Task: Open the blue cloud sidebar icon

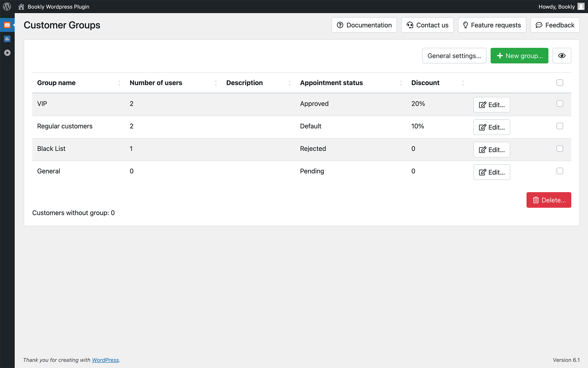Action: point(7,39)
